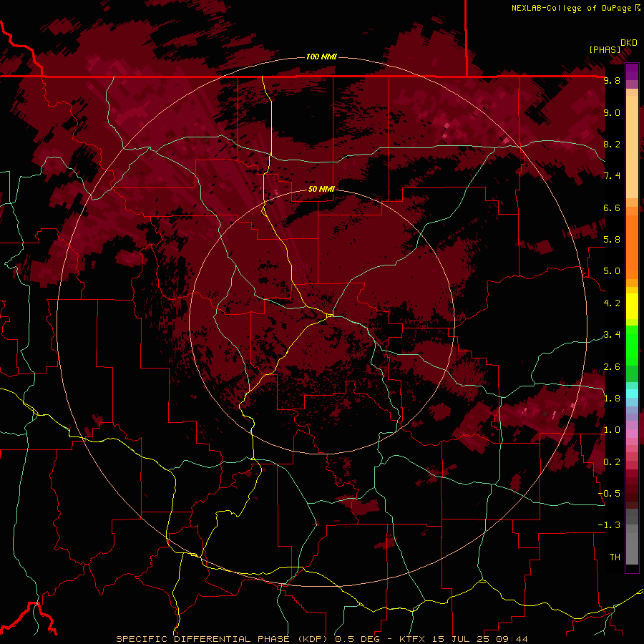Click the 5.8 scale value

tap(612, 240)
